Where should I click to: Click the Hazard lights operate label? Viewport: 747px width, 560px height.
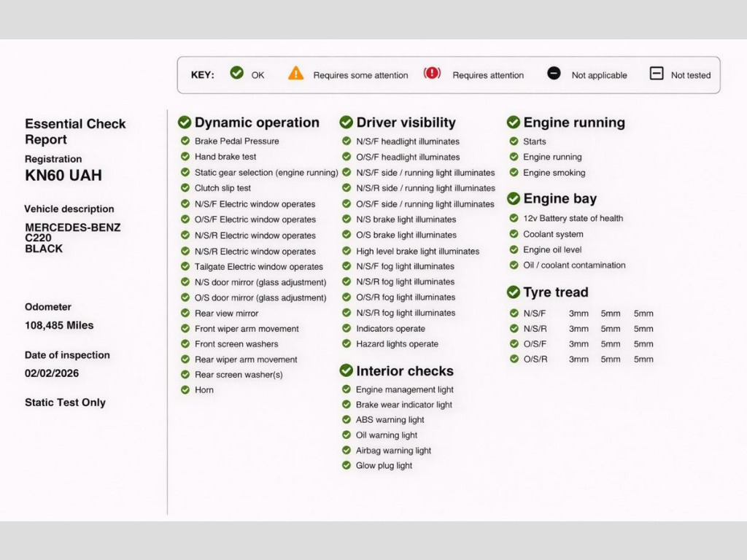click(397, 344)
